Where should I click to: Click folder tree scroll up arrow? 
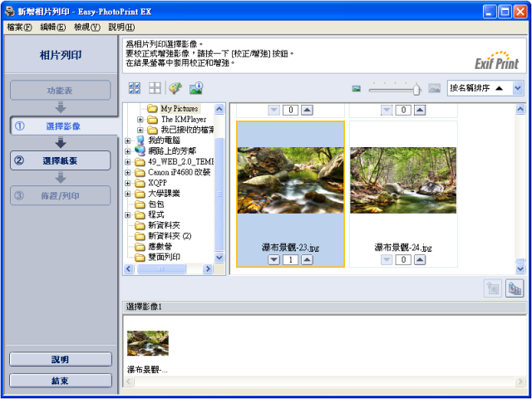tap(219, 109)
